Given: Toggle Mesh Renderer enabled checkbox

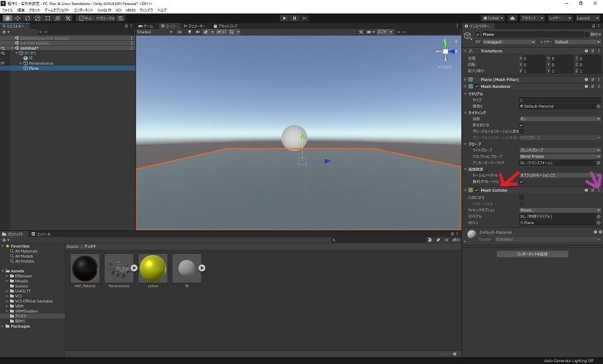Looking at the screenshot, I should pyautogui.click(x=477, y=87).
